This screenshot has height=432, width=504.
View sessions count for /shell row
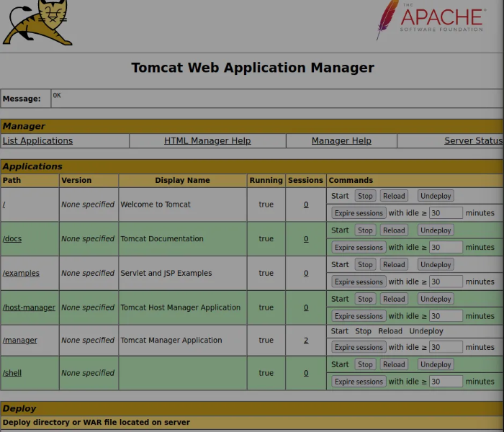coord(306,373)
